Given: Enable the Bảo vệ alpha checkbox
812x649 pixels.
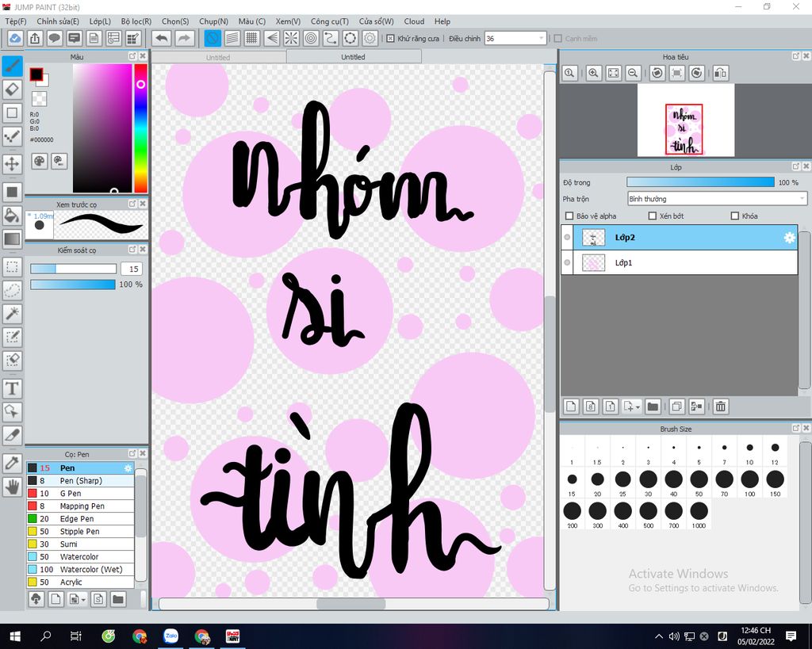Looking at the screenshot, I should click(x=569, y=216).
